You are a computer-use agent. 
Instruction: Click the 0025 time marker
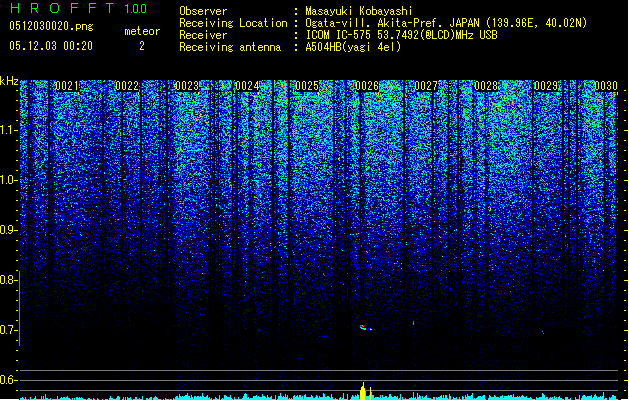click(x=307, y=86)
